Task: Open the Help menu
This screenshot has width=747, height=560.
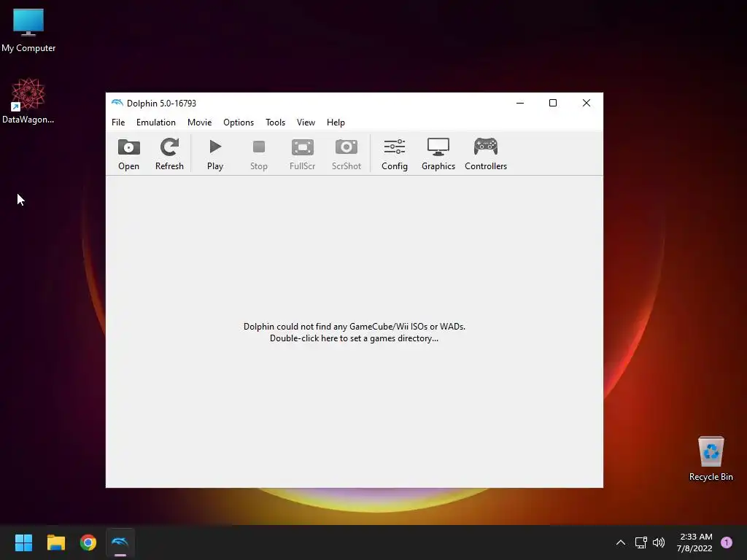Action: [336, 122]
